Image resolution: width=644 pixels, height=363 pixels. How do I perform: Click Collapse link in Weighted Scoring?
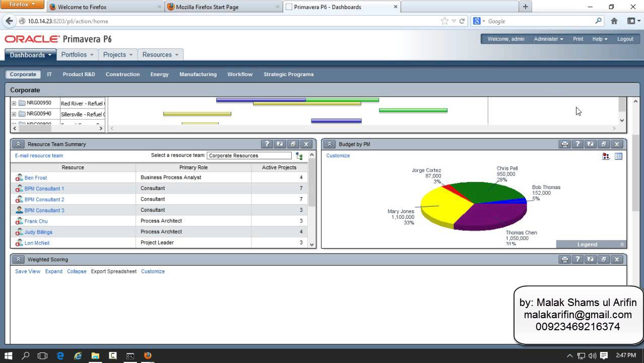(x=77, y=271)
